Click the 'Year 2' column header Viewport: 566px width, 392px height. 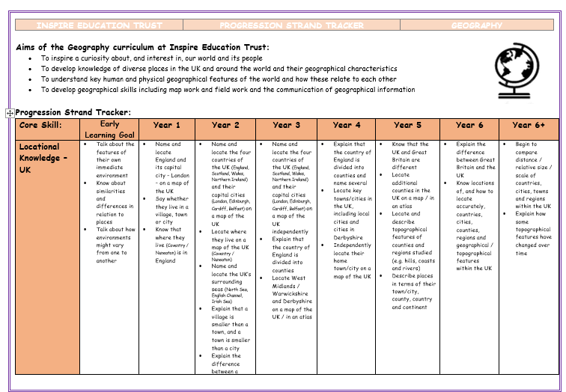(x=225, y=126)
